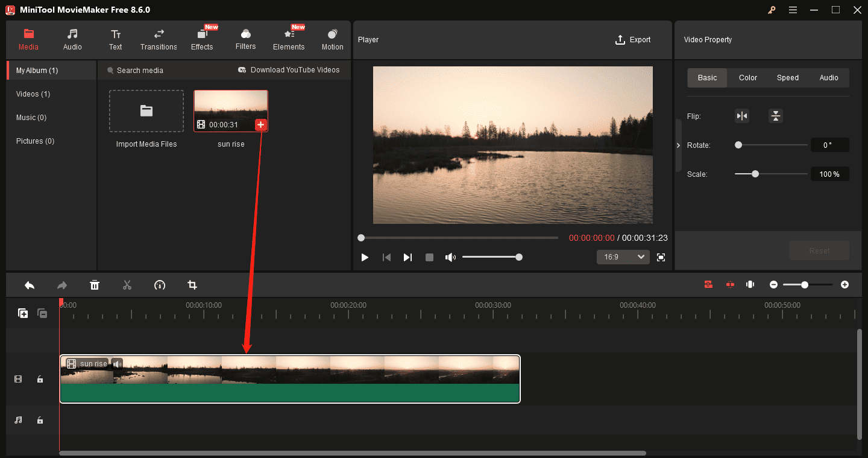Image resolution: width=868 pixels, height=458 pixels.
Task: Flip video horizontally
Action: tap(742, 116)
